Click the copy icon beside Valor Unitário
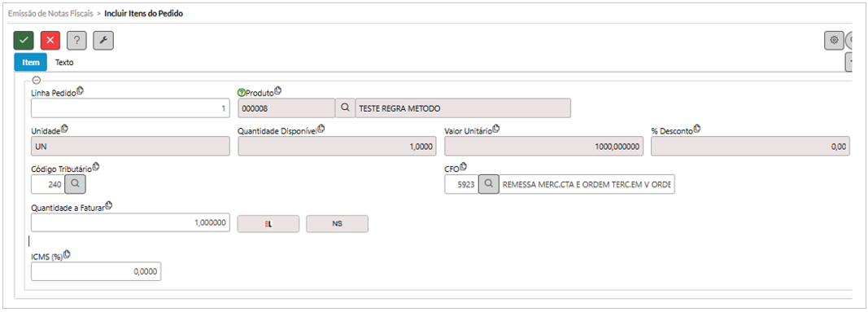The height and width of the screenshot is (312, 868). point(496,130)
